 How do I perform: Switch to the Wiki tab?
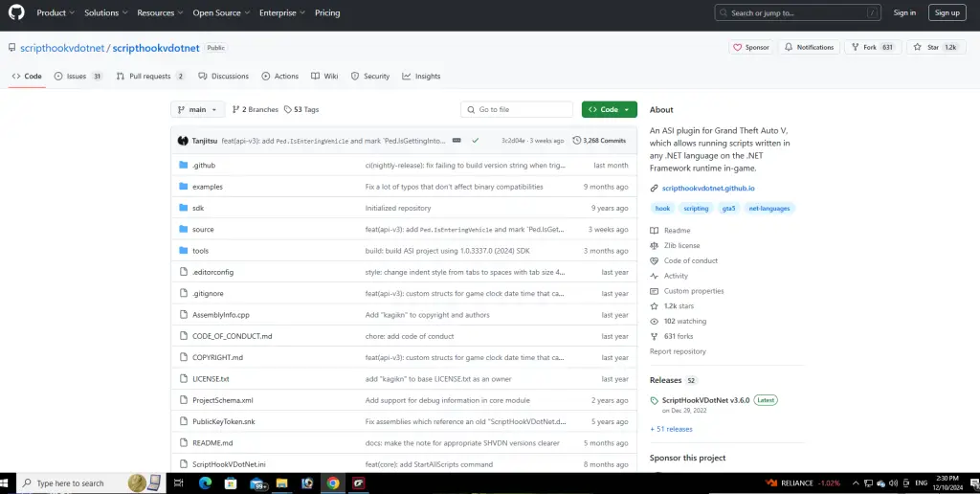point(324,77)
